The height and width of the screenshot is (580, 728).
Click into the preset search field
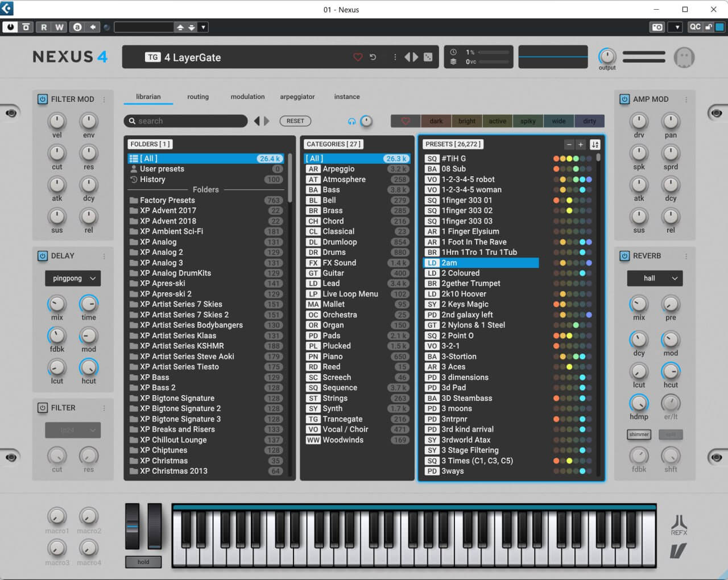tap(185, 121)
